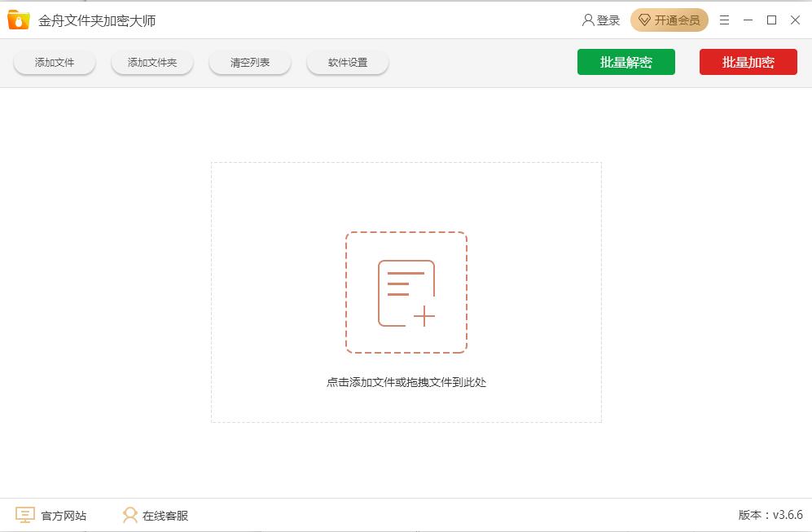Select the 添加文件 toolbar button
This screenshot has width=812, height=532.
55,62
